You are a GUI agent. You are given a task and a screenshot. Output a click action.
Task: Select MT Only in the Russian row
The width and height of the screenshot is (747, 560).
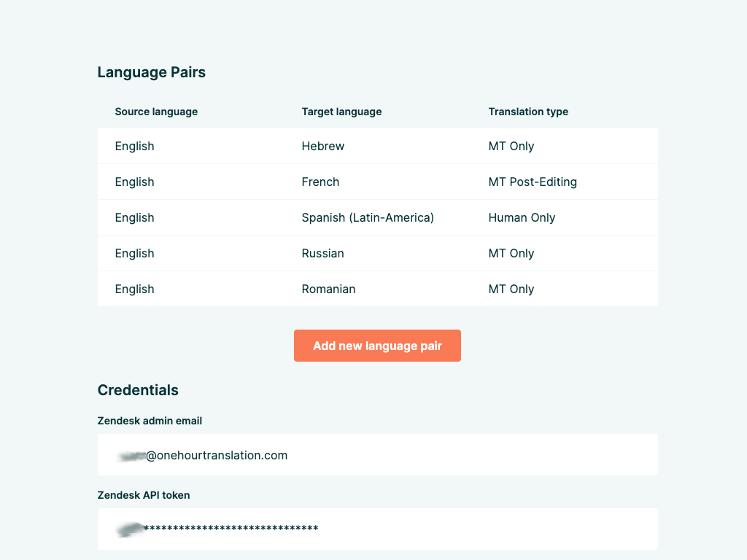point(511,254)
